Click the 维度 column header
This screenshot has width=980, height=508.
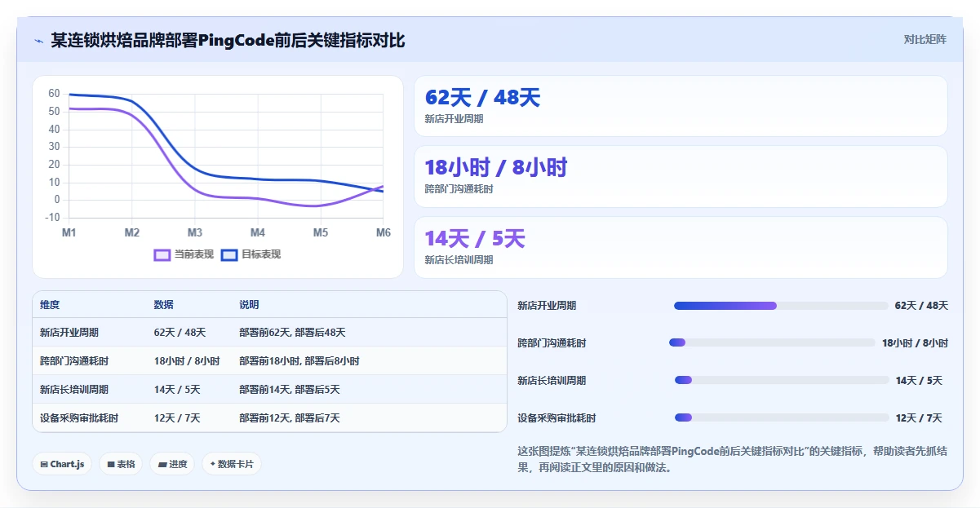pos(50,305)
